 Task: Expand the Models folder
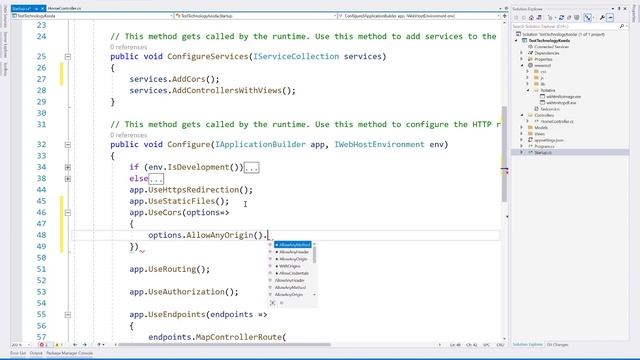(522, 127)
